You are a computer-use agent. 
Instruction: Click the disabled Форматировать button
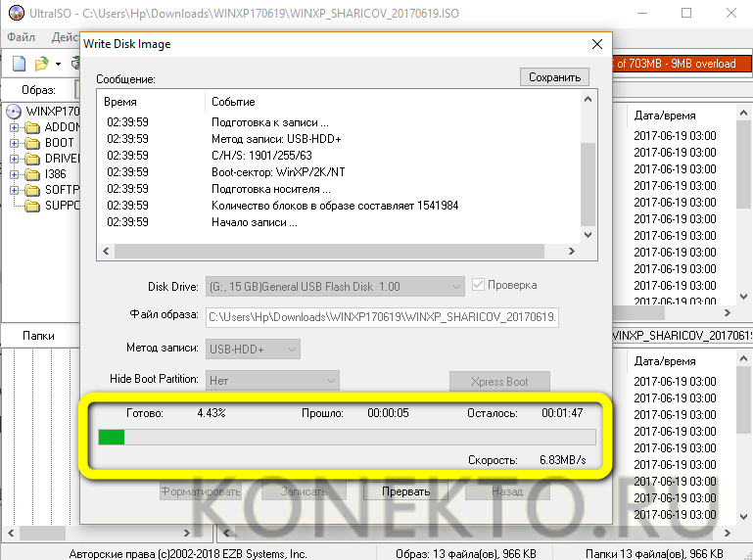pos(201,491)
